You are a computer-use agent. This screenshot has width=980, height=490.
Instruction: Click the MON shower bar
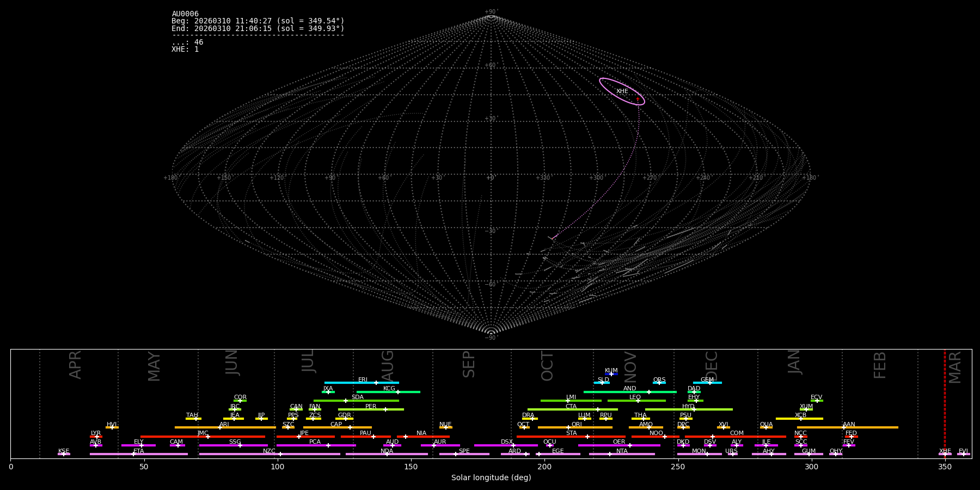(700, 454)
